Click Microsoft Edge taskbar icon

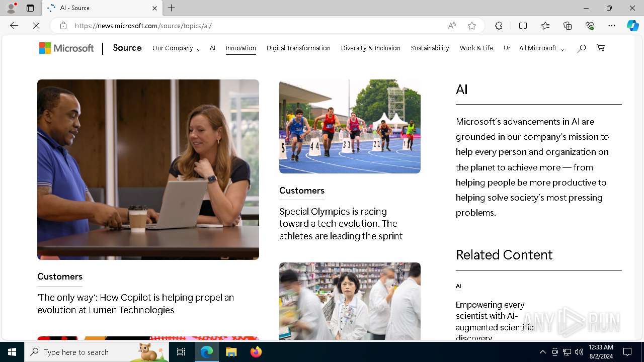coord(207,352)
